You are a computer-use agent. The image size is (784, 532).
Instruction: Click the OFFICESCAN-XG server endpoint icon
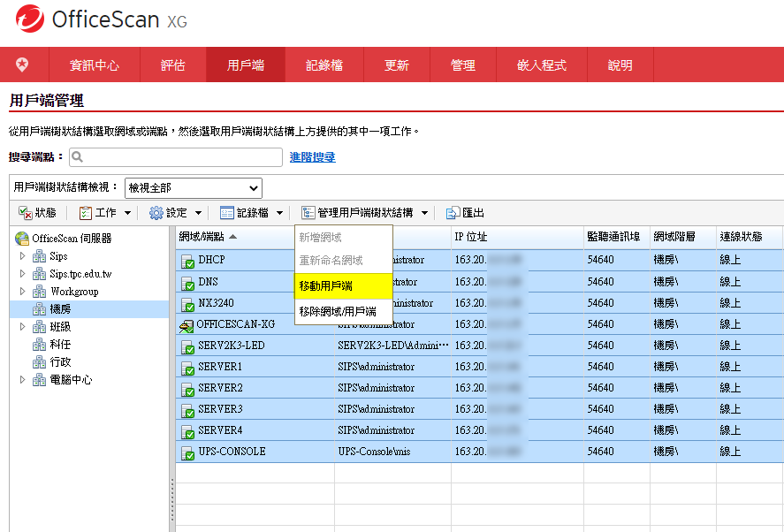186,326
